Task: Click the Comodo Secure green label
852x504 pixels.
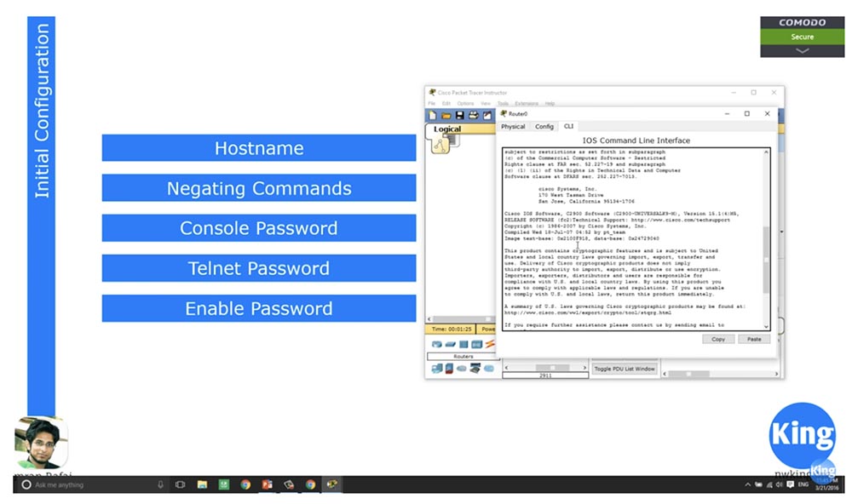Action: pos(802,37)
